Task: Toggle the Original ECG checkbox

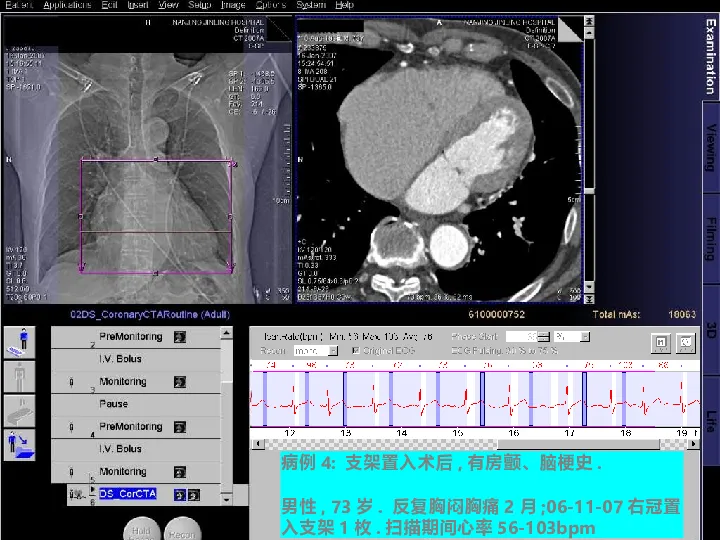Action: 355,351
